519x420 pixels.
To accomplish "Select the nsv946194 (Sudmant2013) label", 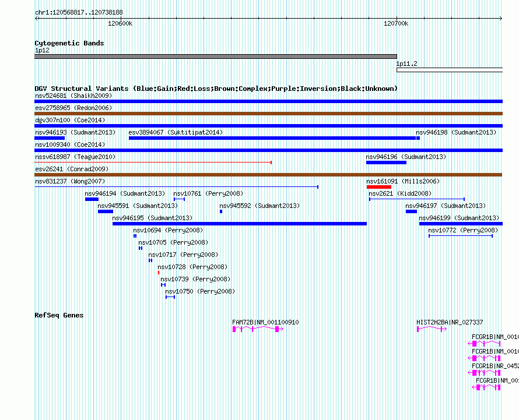I will coord(125,194).
